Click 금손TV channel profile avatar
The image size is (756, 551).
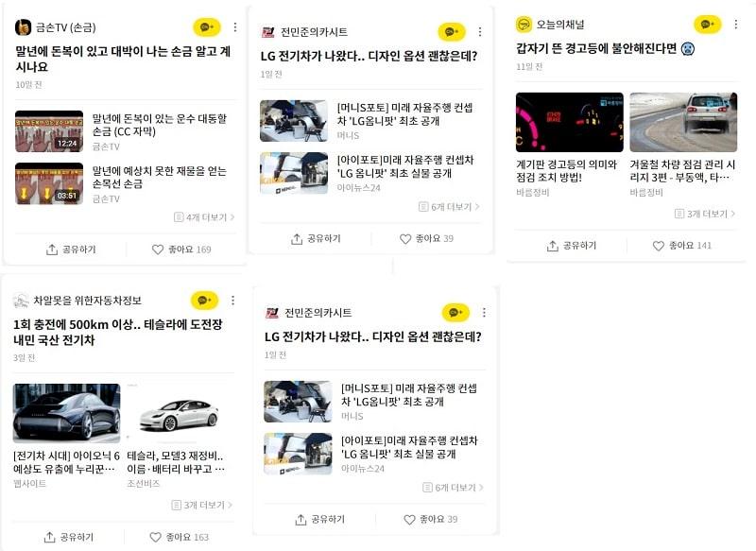pos(23,27)
